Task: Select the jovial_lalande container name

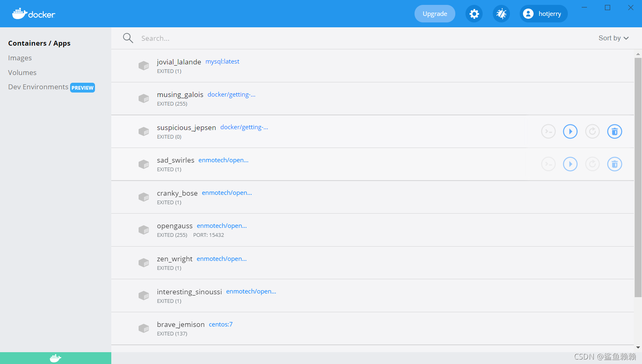Action: tap(179, 62)
